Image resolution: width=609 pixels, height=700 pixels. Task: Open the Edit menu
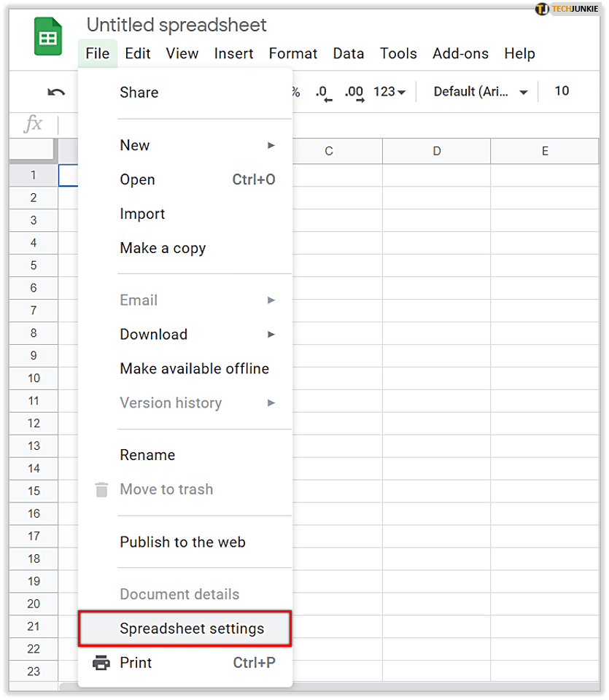click(x=138, y=53)
